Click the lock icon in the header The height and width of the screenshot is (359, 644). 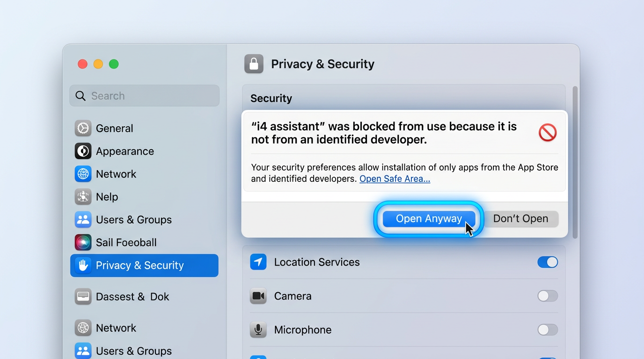[254, 64]
